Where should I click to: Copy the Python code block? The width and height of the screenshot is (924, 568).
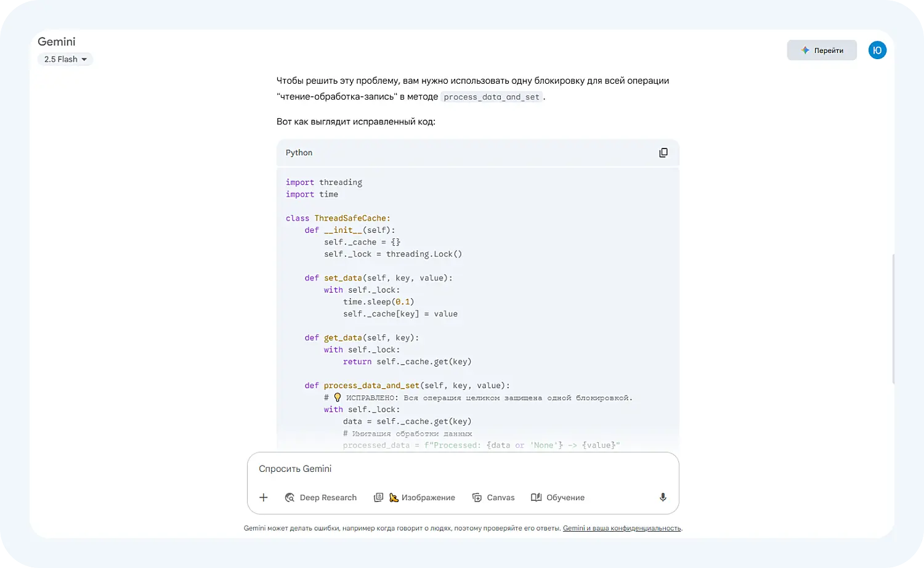click(663, 152)
